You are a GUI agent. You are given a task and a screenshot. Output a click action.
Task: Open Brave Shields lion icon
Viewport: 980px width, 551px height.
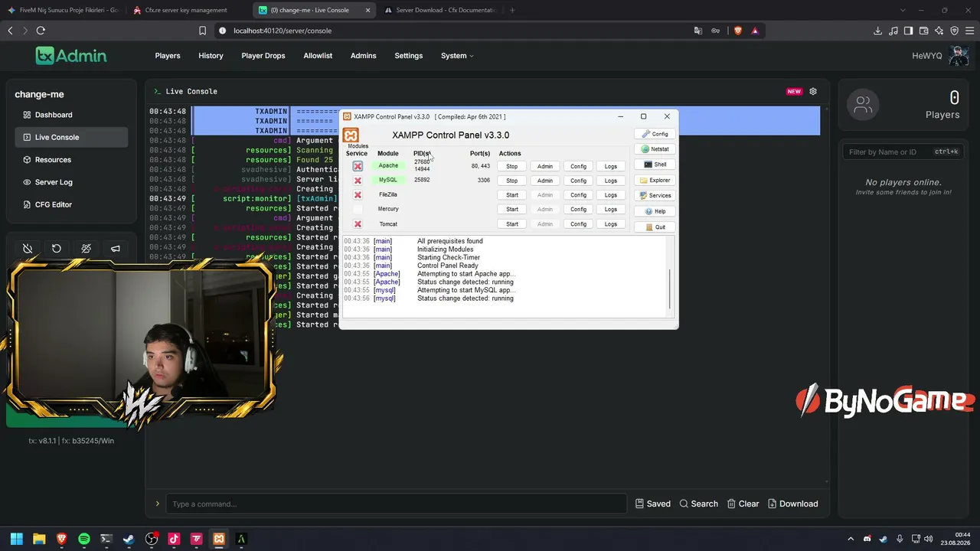(738, 31)
